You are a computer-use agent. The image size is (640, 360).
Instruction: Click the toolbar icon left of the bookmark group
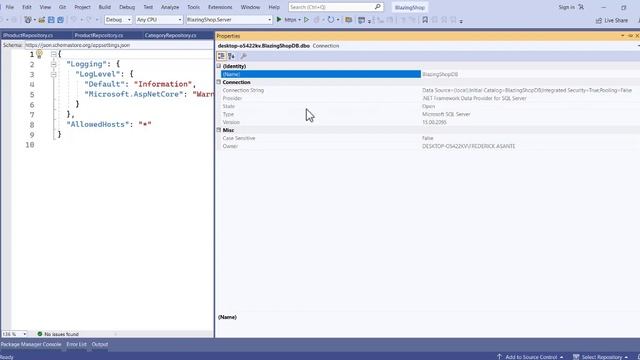pyautogui.click(x=412, y=20)
